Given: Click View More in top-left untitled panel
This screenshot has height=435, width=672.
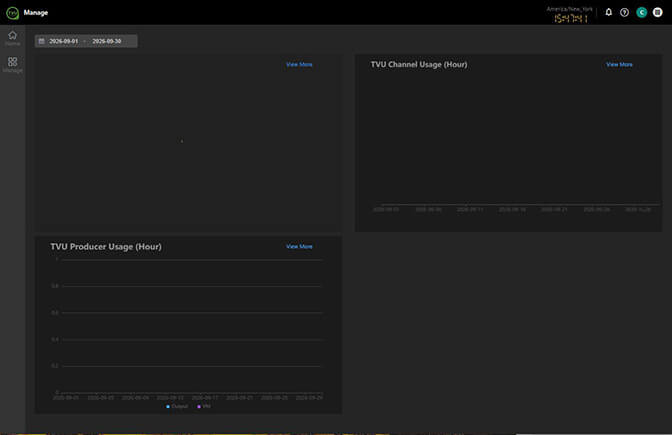Looking at the screenshot, I should coord(299,64).
